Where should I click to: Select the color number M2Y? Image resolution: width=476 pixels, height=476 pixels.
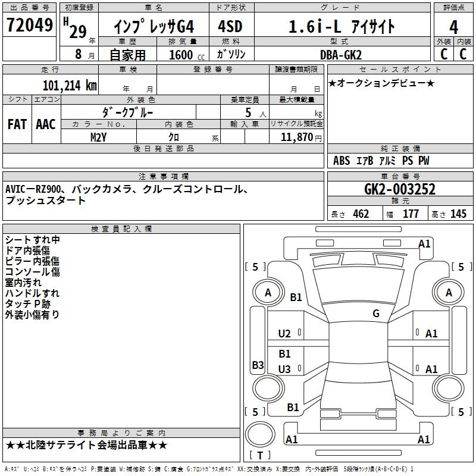pyautogui.click(x=98, y=137)
